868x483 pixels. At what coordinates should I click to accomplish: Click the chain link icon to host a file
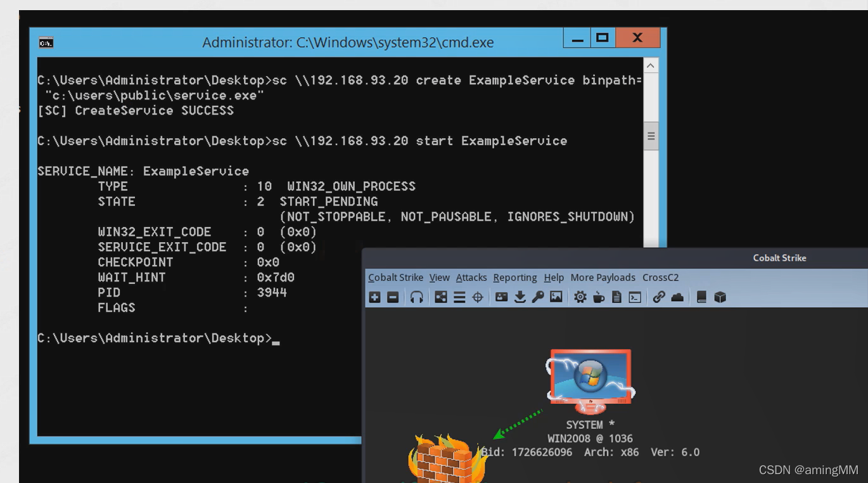[659, 297]
